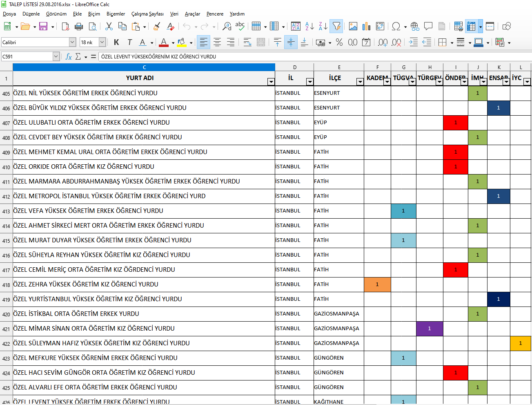This screenshot has width=532, height=405.
Task: Open İLÇE column filter dropdown
Action: click(360, 82)
